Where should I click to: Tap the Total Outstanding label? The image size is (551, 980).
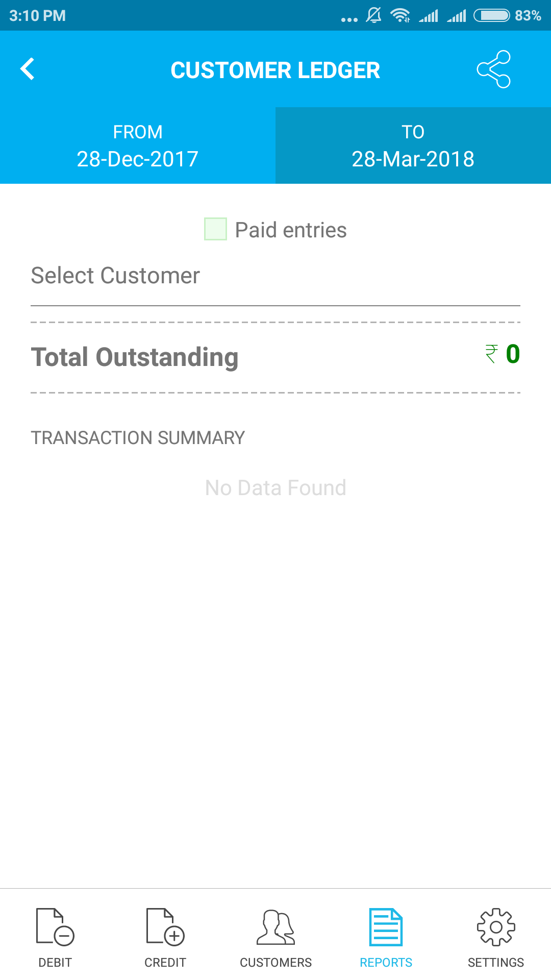[135, 357]
